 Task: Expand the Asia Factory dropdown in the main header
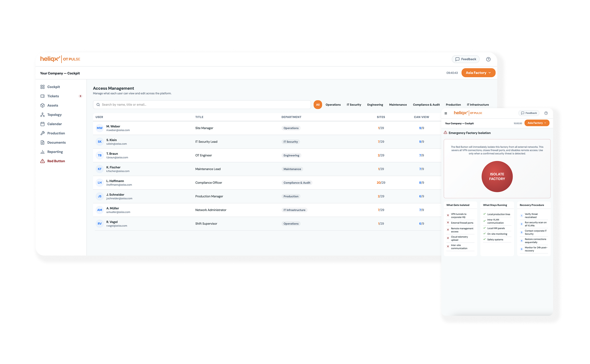point(478,73)
